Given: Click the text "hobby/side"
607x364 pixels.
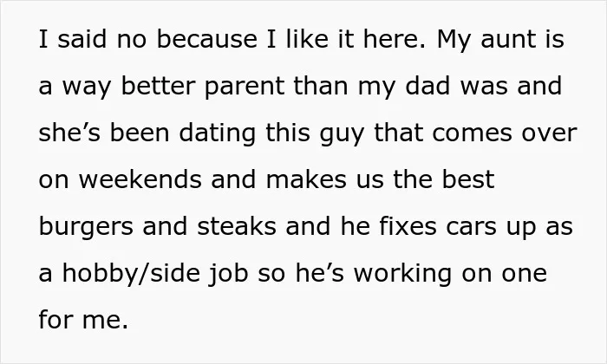Looking at the screenshot, I should (x=131, y=274).
